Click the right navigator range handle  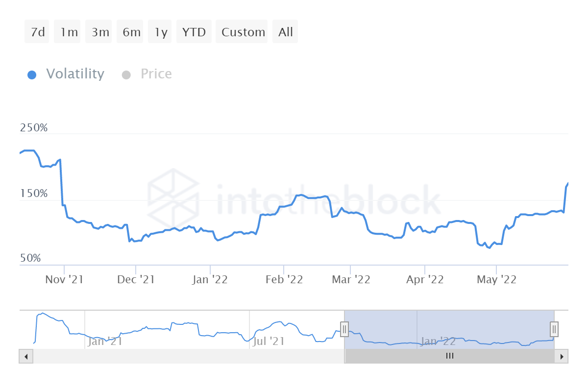pos(554,329)
